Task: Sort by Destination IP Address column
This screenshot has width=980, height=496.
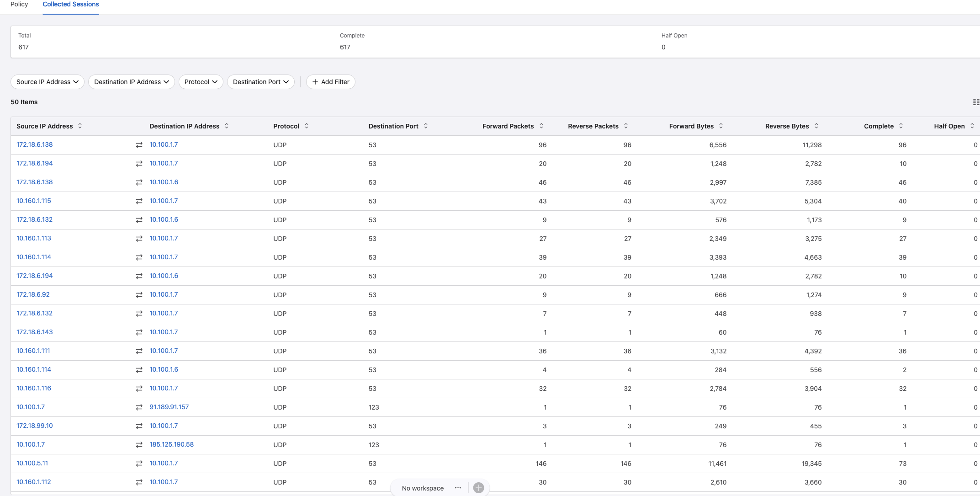Action: pyautogui.click(x=227, y=126)
